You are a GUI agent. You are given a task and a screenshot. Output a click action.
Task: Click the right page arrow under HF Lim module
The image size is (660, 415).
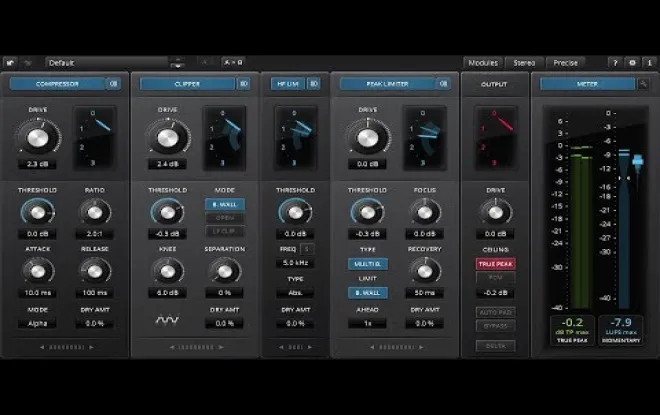pyautogui.click(x=310, y=347)
